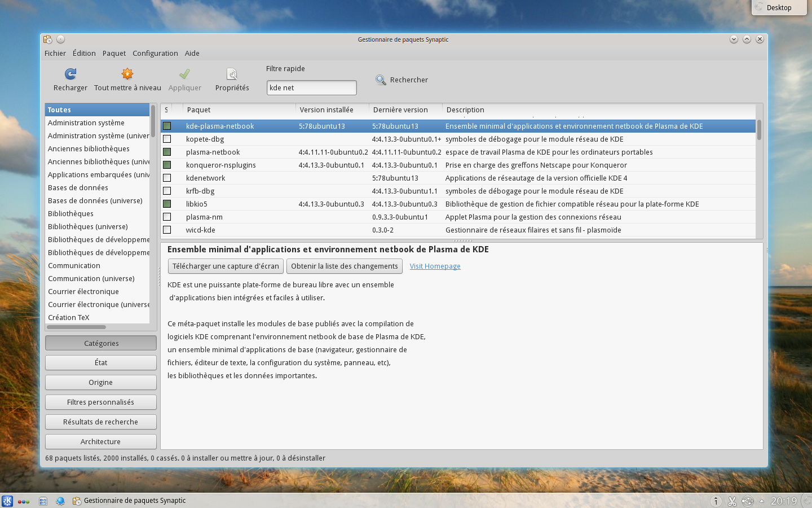Image resolution: width=812 pixels, height=508 pixels.
Task: Click the Filtre rapide text field
Action: [x=311, y=87]
